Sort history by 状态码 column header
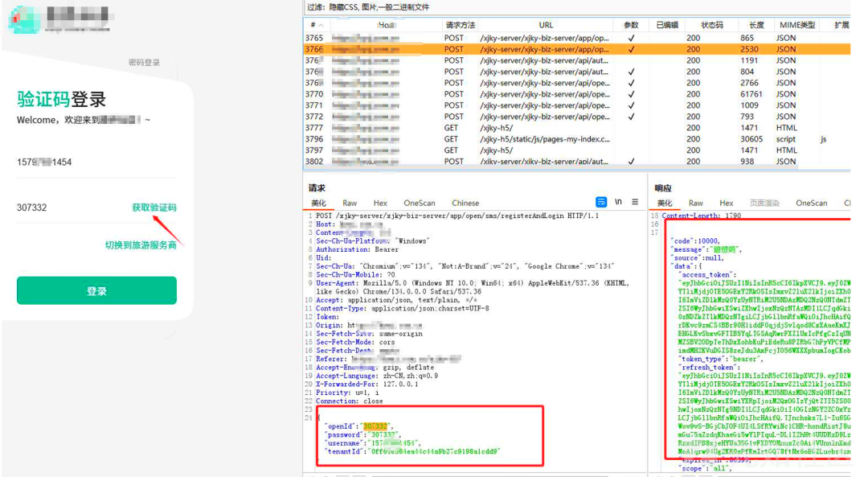Image resolution: width=868 pixels, height=477 pixels. click(x=711, y=26)
